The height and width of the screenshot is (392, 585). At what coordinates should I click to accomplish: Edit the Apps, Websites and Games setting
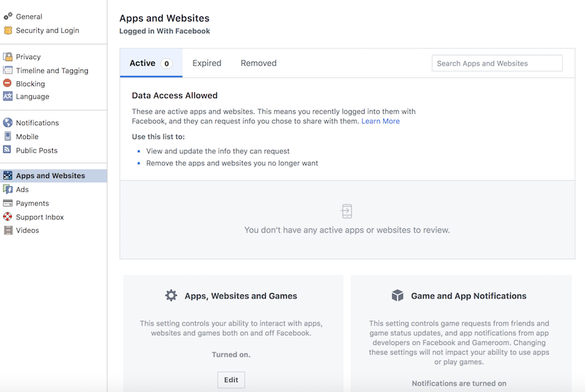pyautogui.click(x=231, y=380)
